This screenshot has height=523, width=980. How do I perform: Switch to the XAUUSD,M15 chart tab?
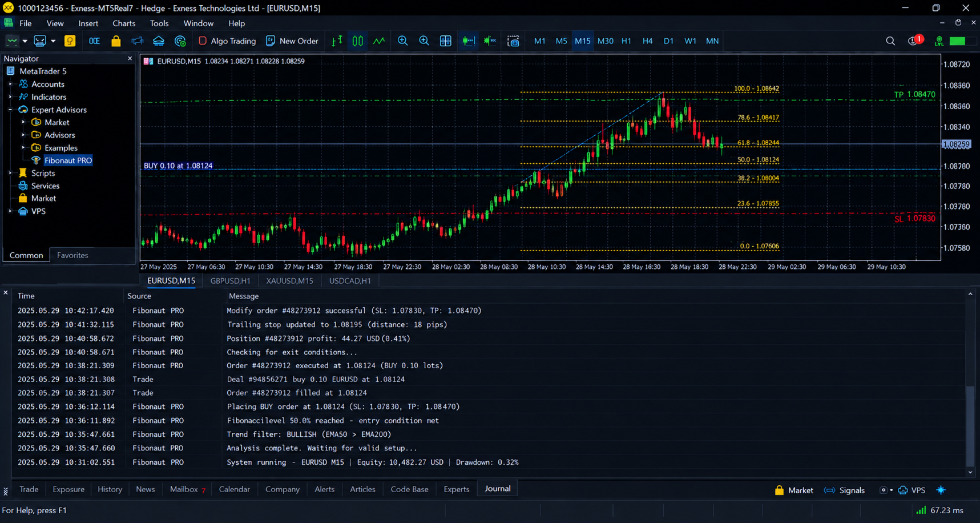[x=289, y=281]
